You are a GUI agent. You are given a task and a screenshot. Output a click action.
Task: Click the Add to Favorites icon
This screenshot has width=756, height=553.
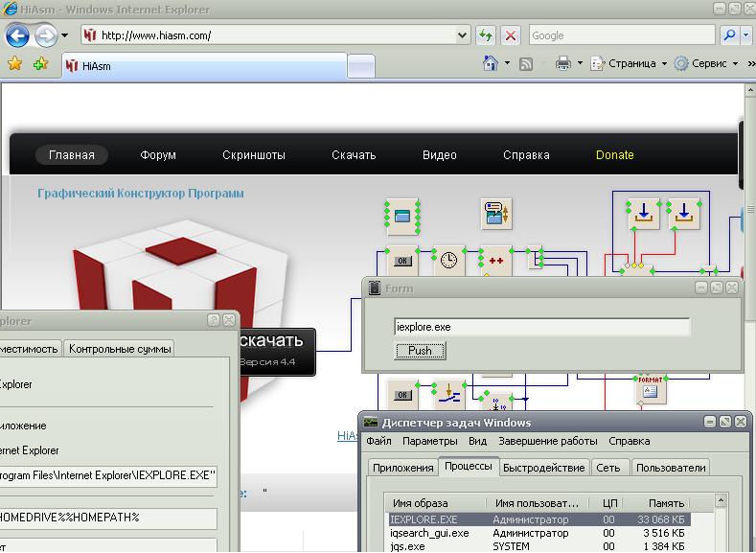point(40,64)
